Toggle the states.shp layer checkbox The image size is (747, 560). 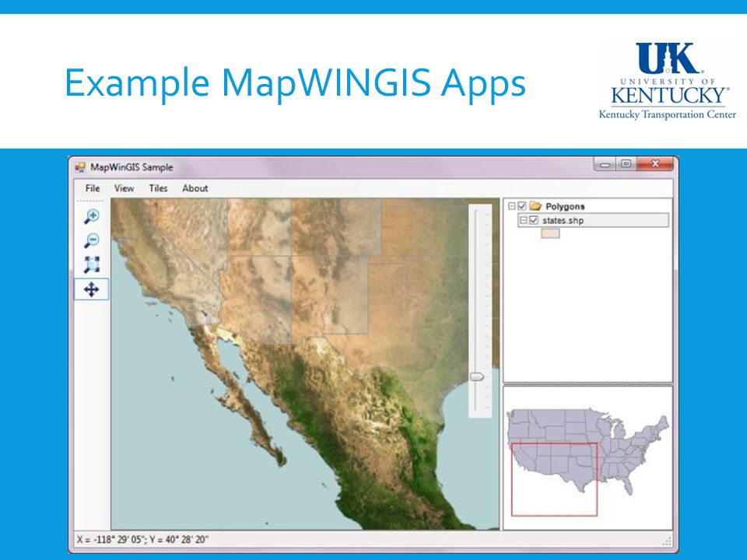pos(534,220)
